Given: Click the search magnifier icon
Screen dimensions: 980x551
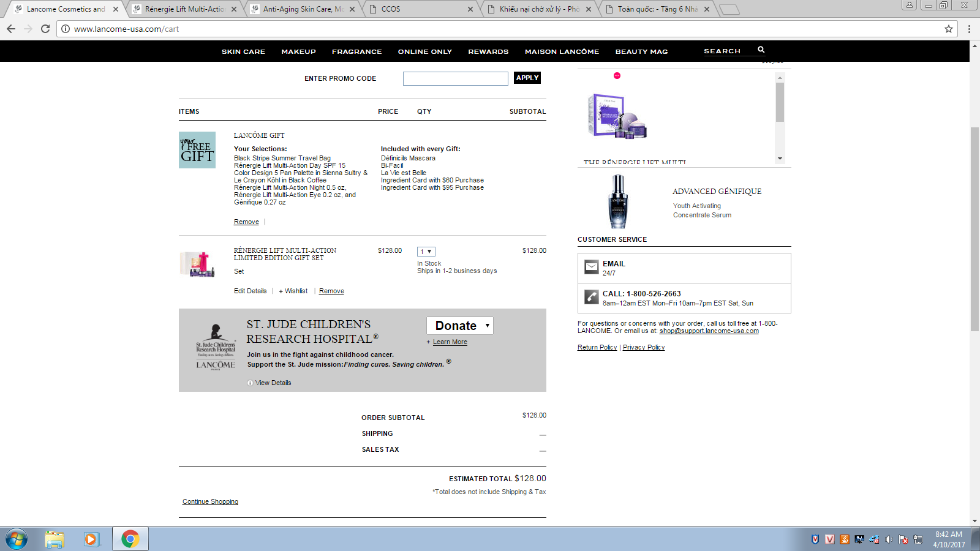Looking at the screenshot, I should pyautogui.click(x=761, y=50).
